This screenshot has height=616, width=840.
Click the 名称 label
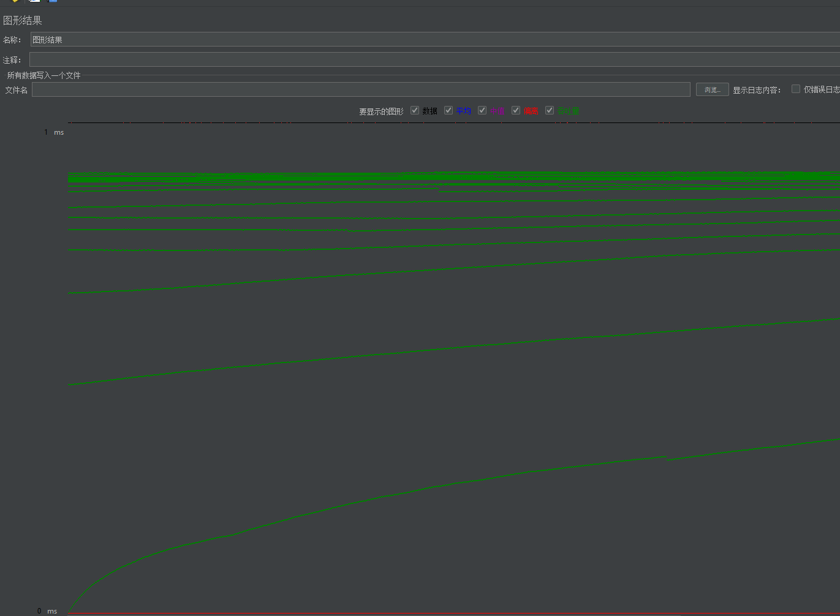(x=12, y=40)
